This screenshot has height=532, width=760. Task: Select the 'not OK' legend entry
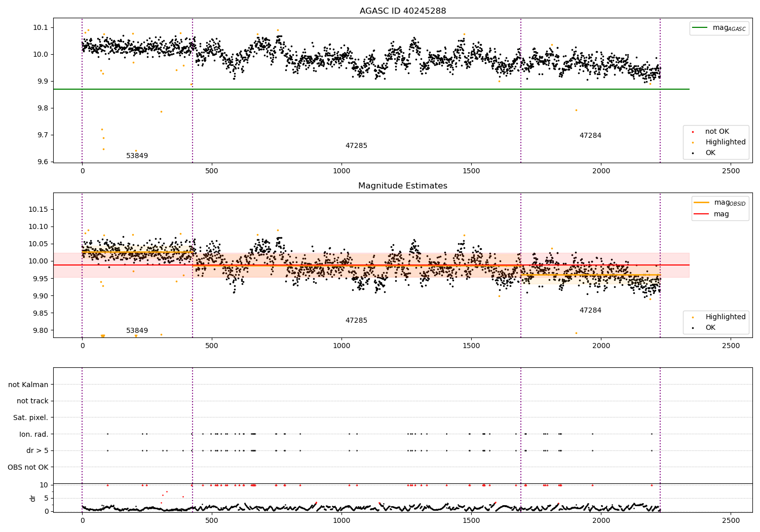(717, 132)
